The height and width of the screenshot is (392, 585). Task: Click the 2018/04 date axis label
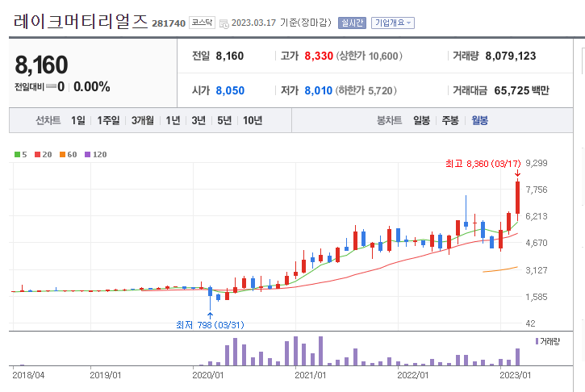click(x=28, y=375)
